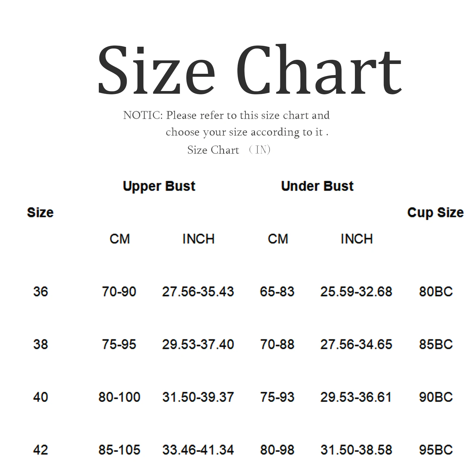Click the "Size Chart (IN)" subtitle
The width and height of the screenshot is (476, 476).
[228, 150]
